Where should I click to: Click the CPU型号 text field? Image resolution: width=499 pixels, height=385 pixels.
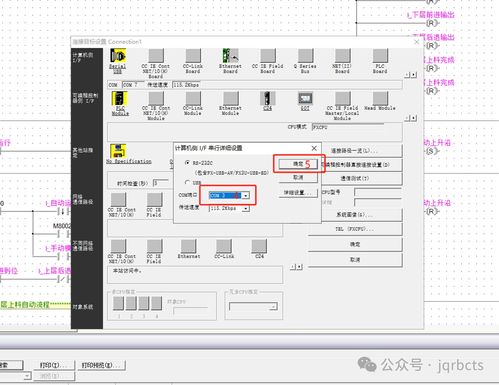(378, 192)
